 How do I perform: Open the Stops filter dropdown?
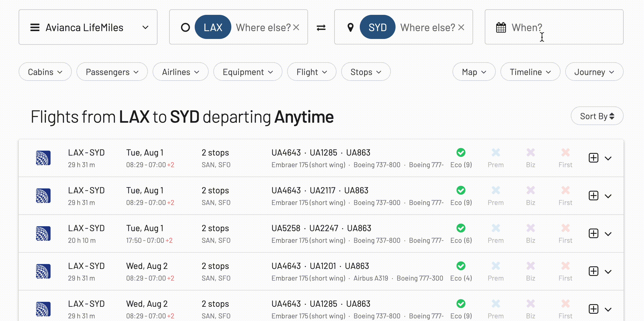click(x=366, y=72)
